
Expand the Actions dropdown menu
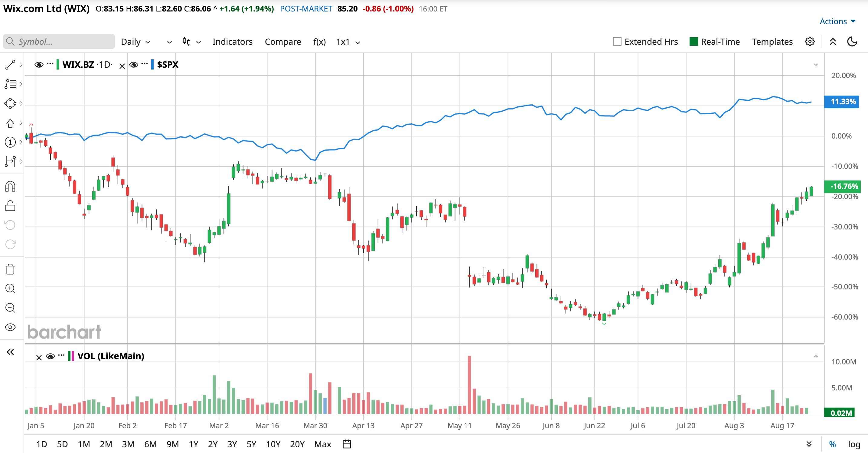[x=838, y=21]
